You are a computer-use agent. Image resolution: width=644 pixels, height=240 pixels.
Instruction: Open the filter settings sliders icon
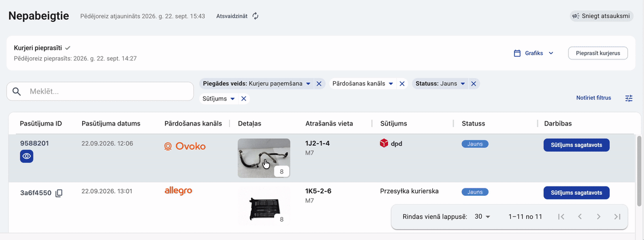click(x=629, y=98)
